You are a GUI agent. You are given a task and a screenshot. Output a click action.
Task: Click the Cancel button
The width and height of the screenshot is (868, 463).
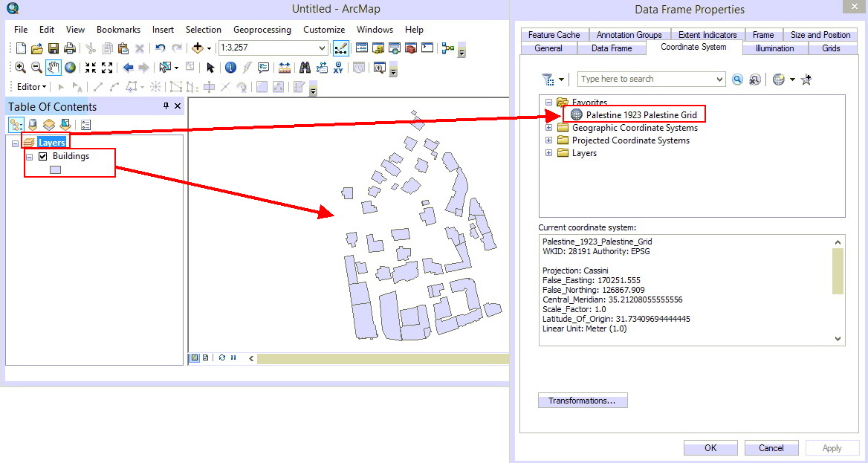click(771, 448)
